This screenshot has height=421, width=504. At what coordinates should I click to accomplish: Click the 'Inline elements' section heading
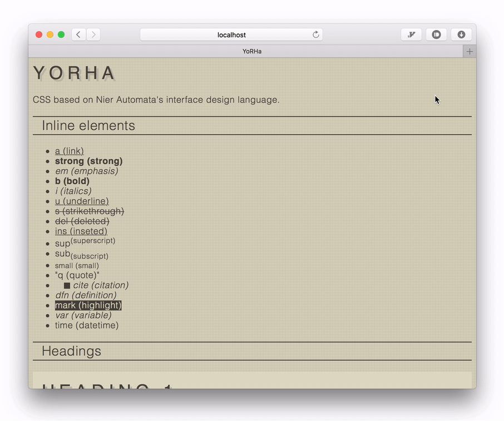point(88,125)
